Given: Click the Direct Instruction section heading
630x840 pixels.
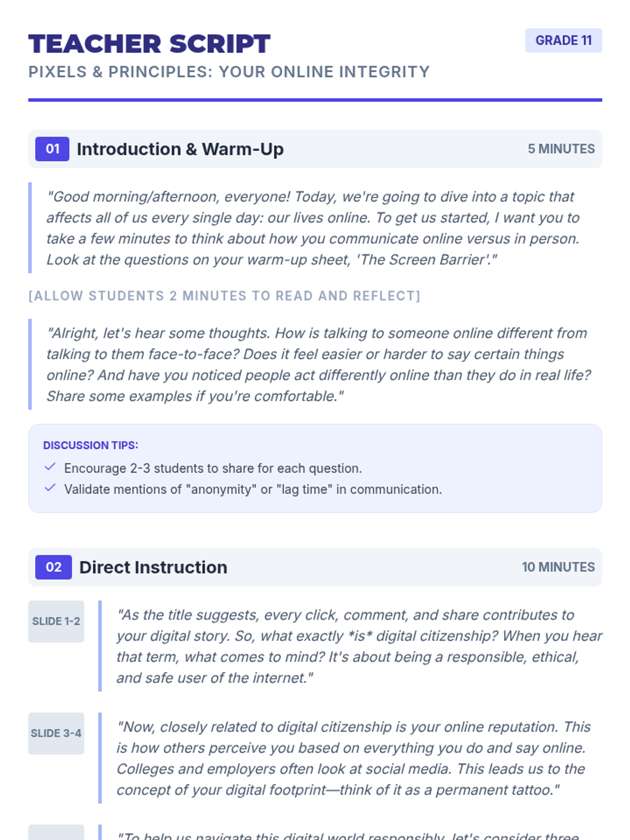Looking at the screenshot, I should click(x=153, y=568).
